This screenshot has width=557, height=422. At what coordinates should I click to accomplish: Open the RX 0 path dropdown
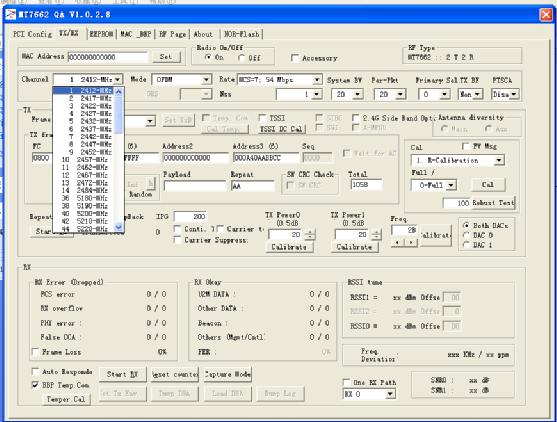[x=390, y=394]
